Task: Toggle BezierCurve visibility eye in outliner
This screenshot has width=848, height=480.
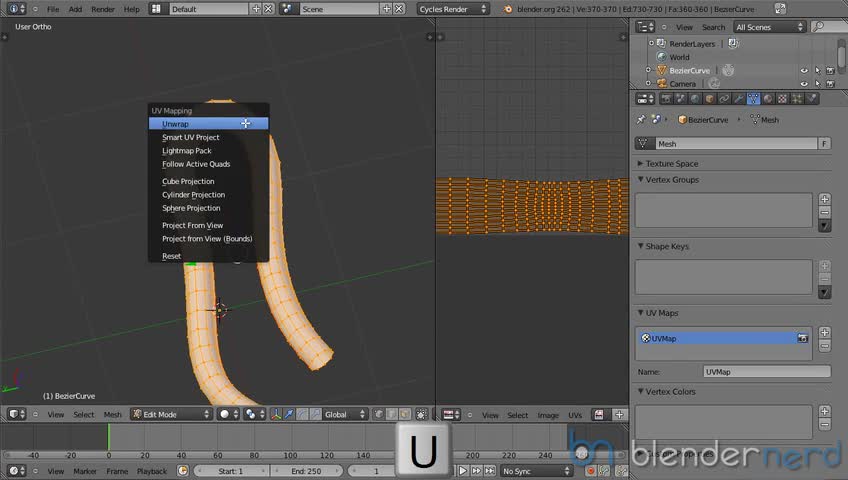Action: pyautogui.click(x=803, y=71)
